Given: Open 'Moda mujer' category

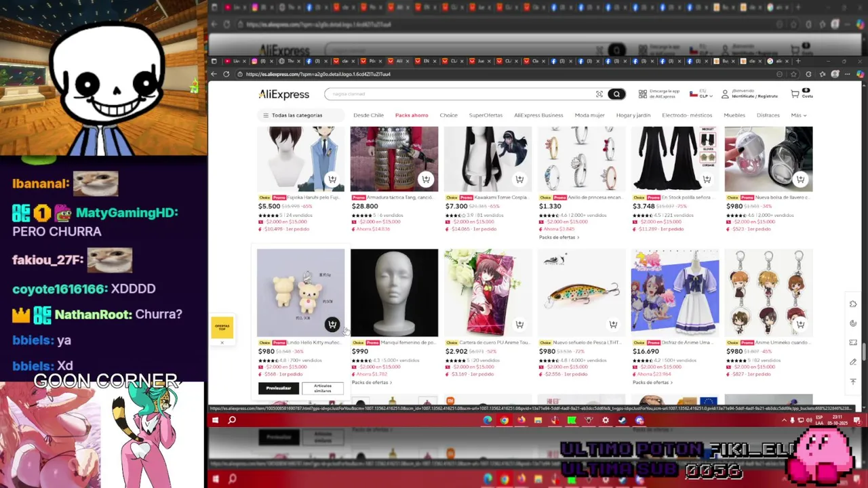Looking at the screenshot, I should (x=589, y=115).
